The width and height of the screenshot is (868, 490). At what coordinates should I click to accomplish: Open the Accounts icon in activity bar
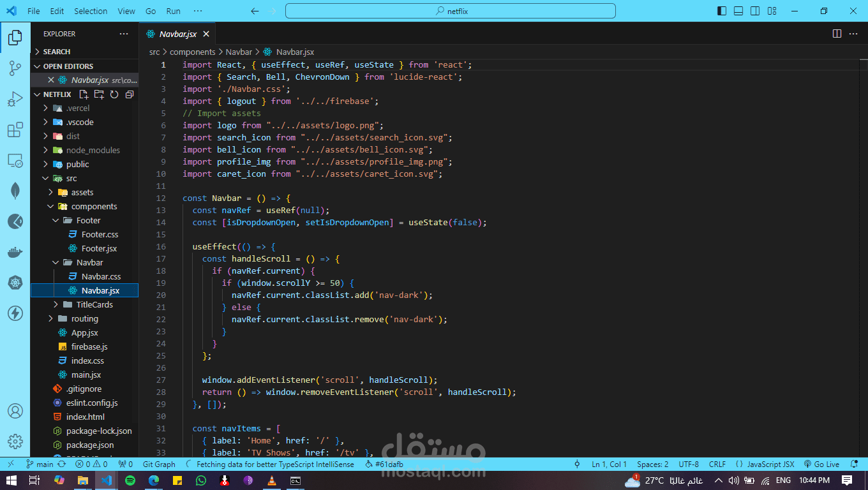point(15,411)
